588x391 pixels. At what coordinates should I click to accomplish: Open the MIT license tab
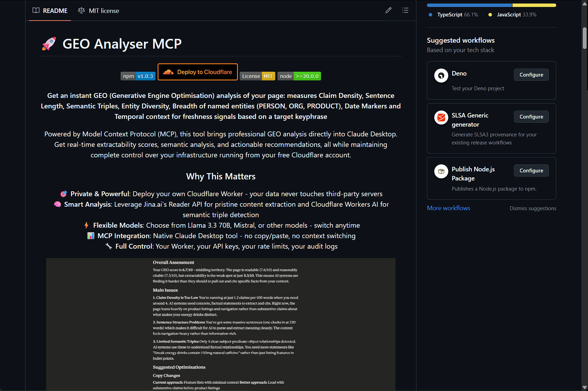[99, 11]
